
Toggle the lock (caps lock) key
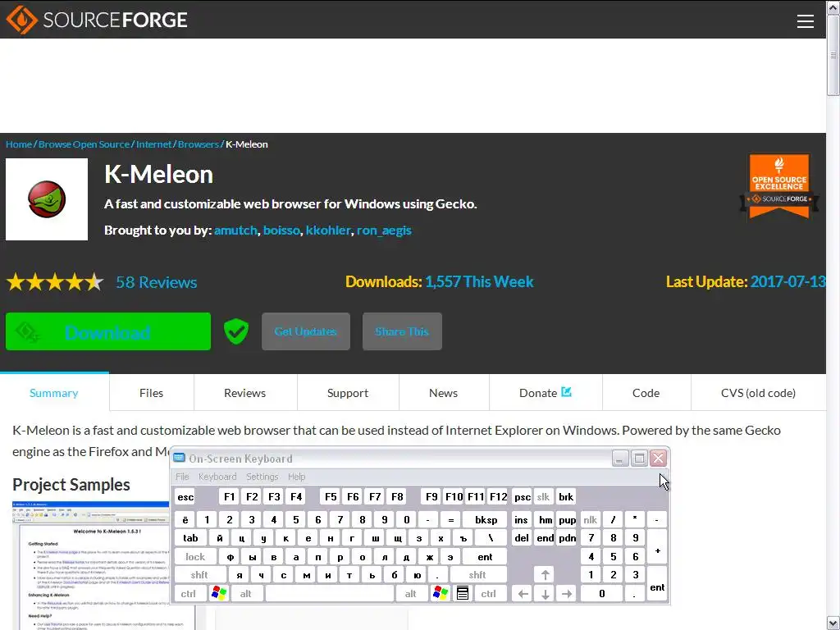pos(195,557)
